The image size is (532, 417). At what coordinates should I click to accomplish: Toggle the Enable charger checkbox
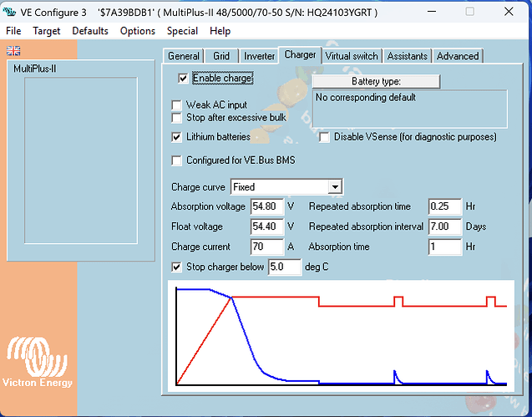183,79
